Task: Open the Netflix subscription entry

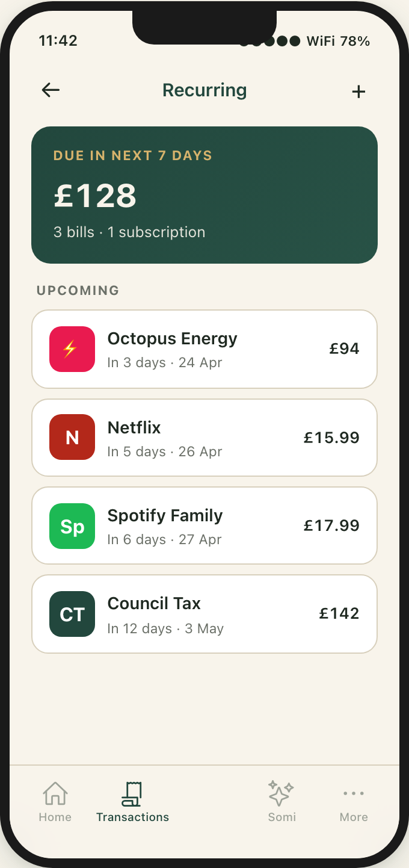Action: pyautogui.click(x=204, y=438)
